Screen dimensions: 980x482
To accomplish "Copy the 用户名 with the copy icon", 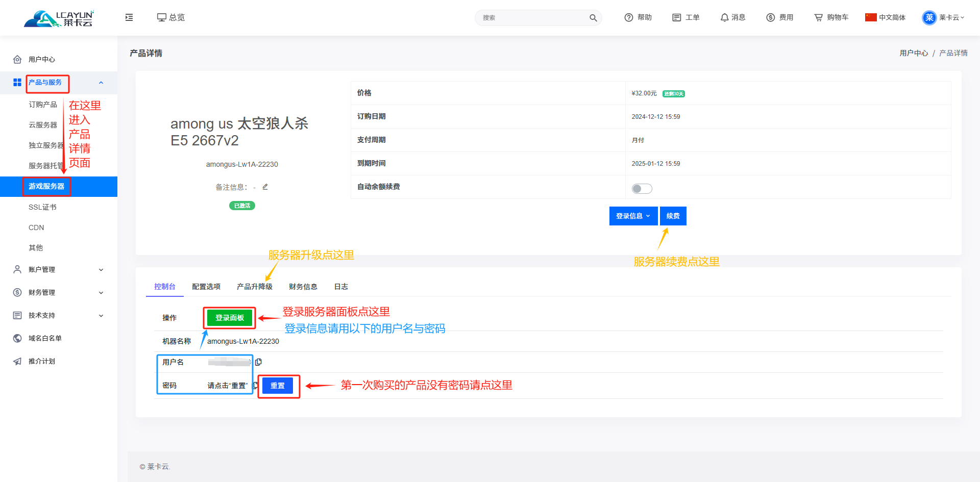I will 259,362.
